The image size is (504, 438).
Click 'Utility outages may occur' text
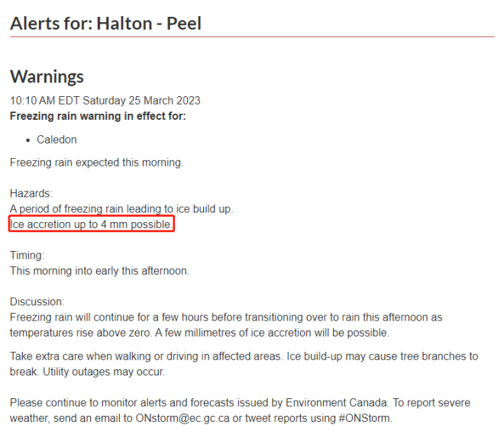point(104,372)
